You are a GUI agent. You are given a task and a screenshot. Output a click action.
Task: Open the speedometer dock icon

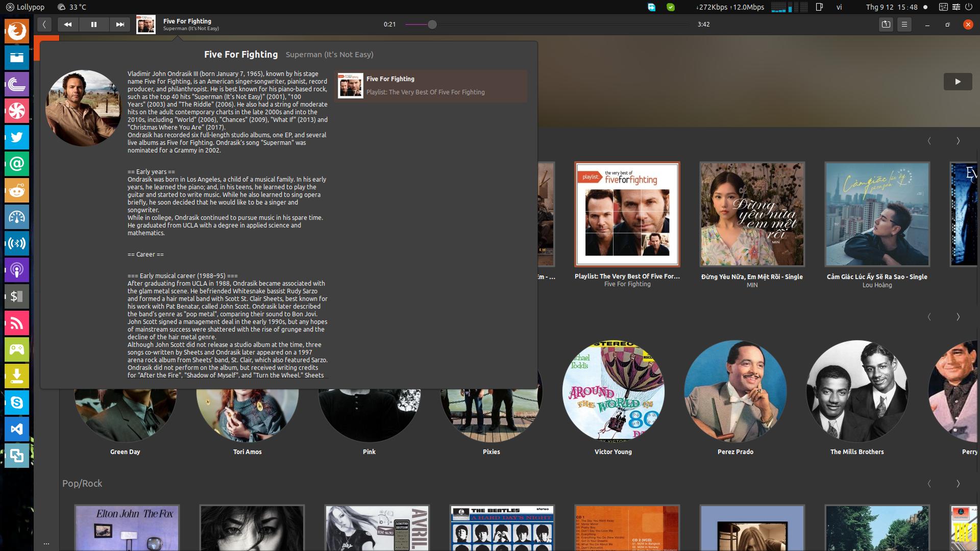pos(17,217)
